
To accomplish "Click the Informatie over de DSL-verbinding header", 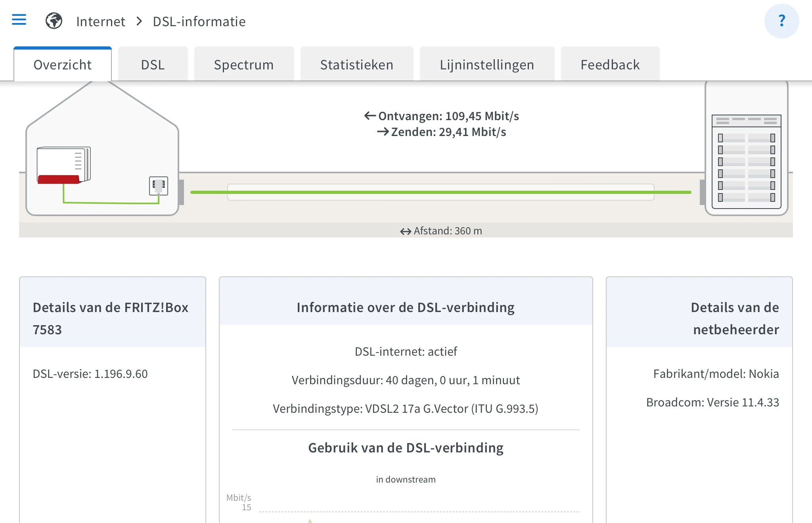I will point(405,307).
